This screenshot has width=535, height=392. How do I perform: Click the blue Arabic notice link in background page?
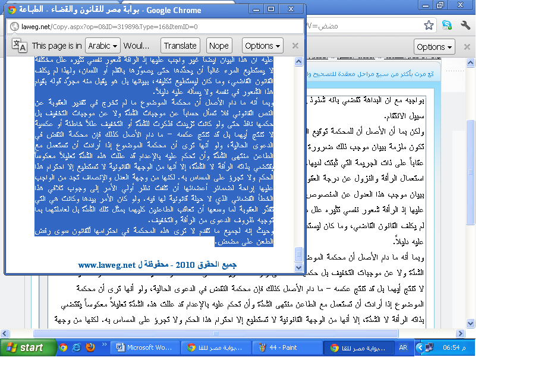click(371, 74)
